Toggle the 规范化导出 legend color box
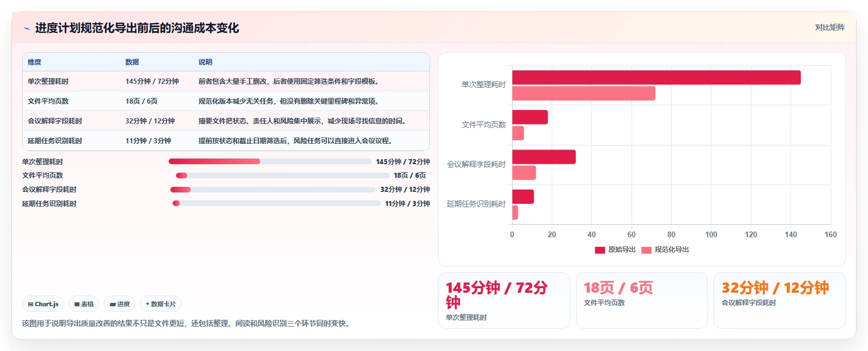Viewport: 868px width, 351px height. pos(647,250)
